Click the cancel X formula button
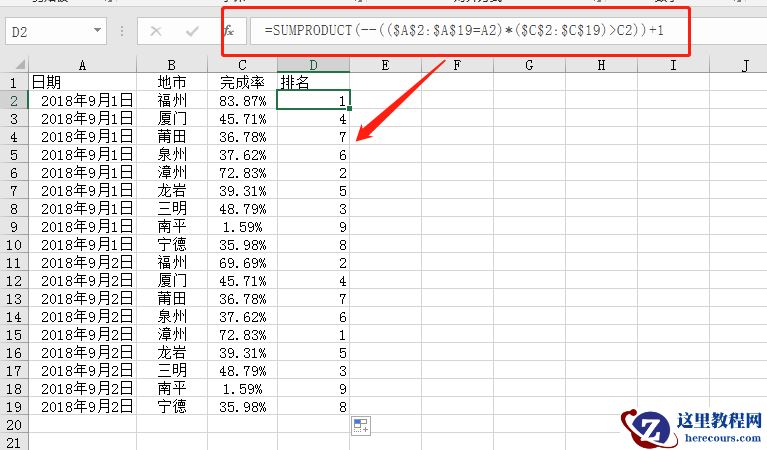Screen dimensions: 767x450 (x=156, y=31)
